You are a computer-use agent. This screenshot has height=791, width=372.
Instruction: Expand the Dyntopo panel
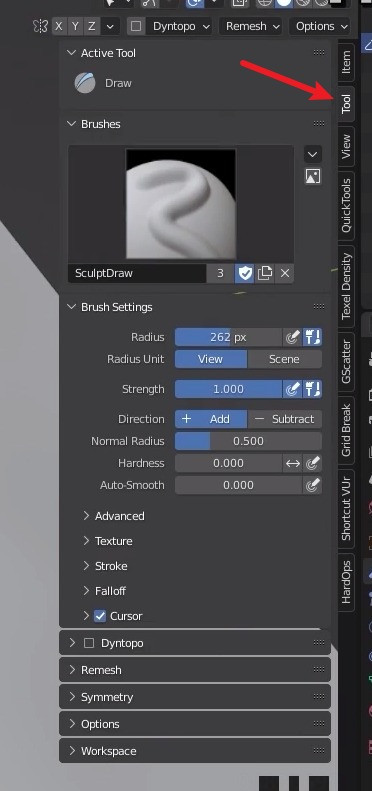coord(72,643)
